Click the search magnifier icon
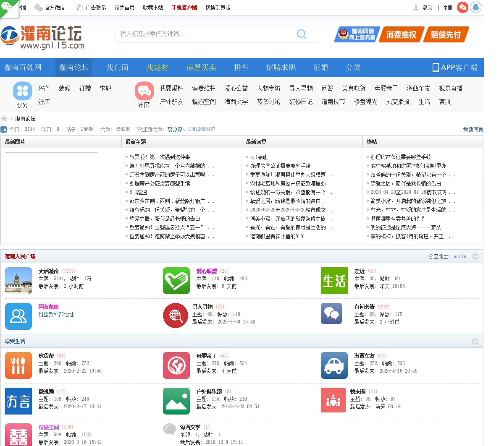The height and width of the screenshot is (446, 504). pos(301,34)
